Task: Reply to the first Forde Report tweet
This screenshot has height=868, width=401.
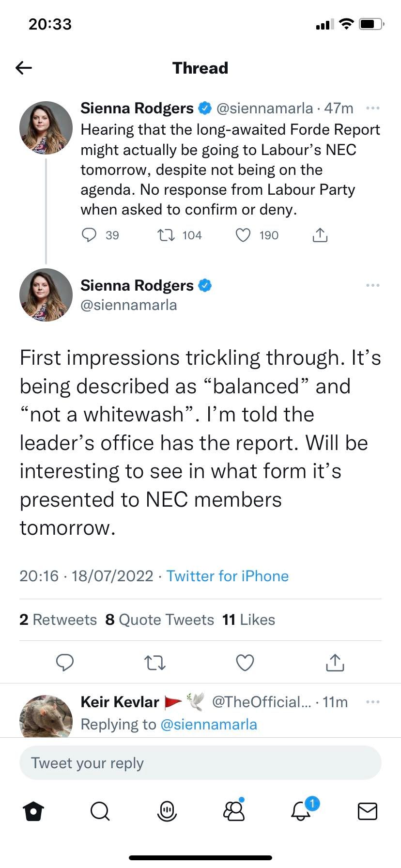Action: click(x=89, y=235)
